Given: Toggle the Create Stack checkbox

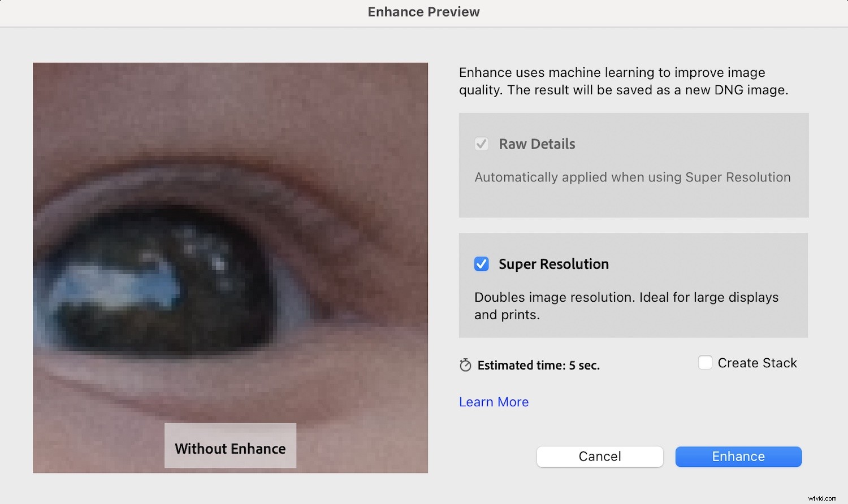Looking at the screenshot, I should [705, 362].
